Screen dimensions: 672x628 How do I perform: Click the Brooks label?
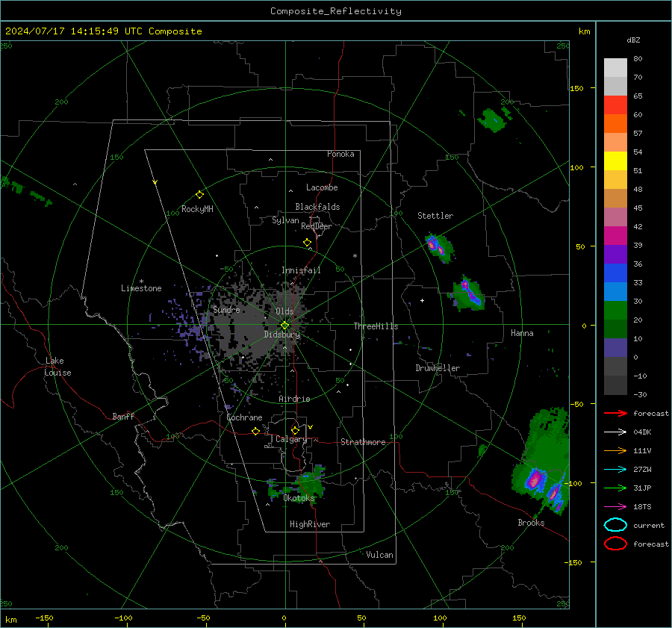531,523
